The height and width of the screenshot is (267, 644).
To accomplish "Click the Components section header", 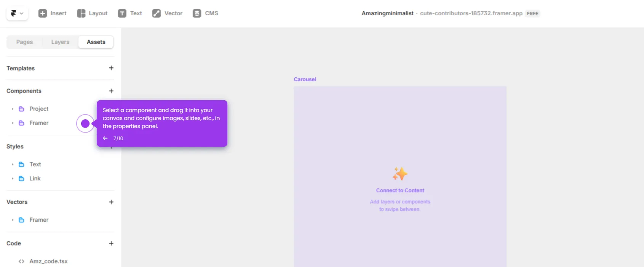I will (24, 91).
